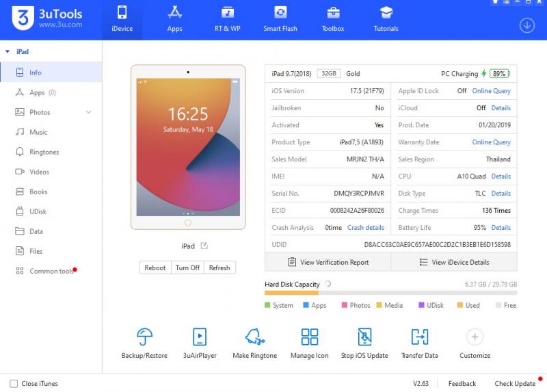Click the Photos pink legend swatch
Image resolution: width=547 pixels, height=392 pixels.
coord(345,305)
